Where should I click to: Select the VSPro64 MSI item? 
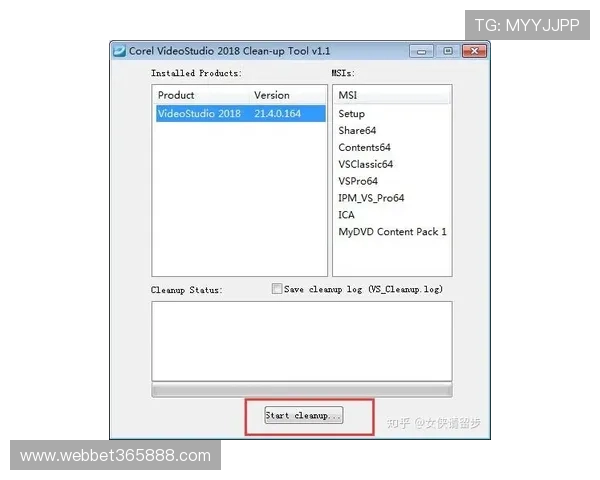(x=358, y=181)
